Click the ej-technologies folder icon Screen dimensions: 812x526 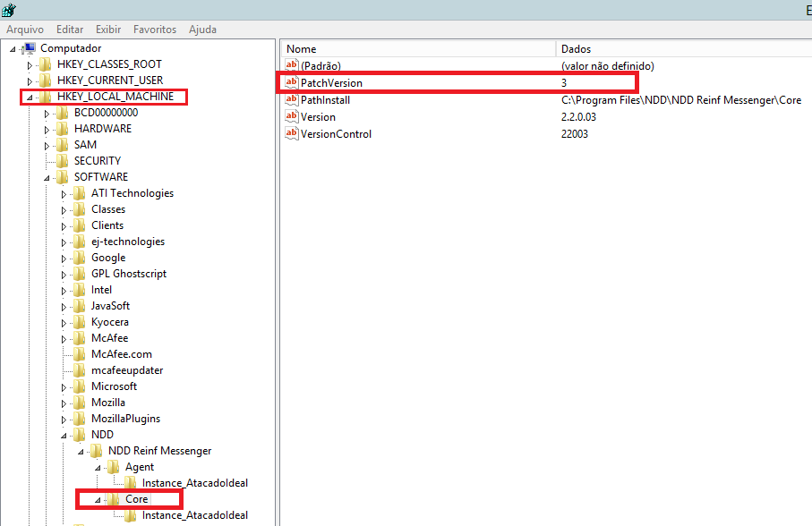(80, 242)
